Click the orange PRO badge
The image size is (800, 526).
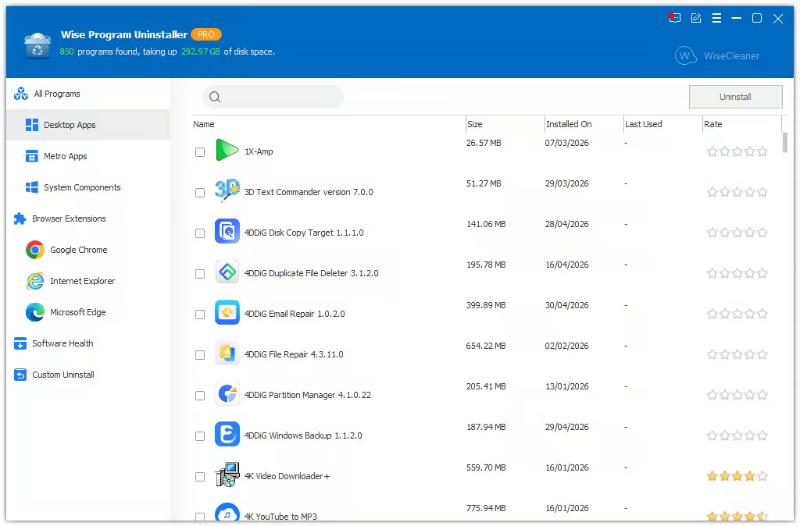206,34
